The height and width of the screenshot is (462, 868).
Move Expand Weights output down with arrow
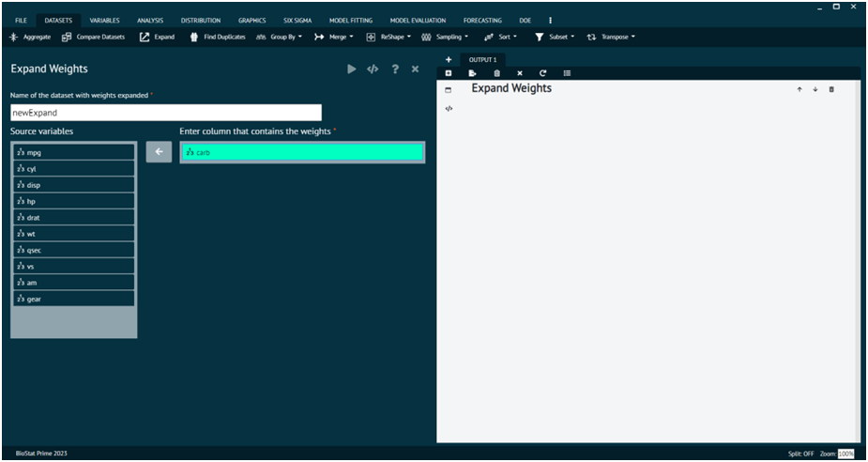(x=815, y=89)
